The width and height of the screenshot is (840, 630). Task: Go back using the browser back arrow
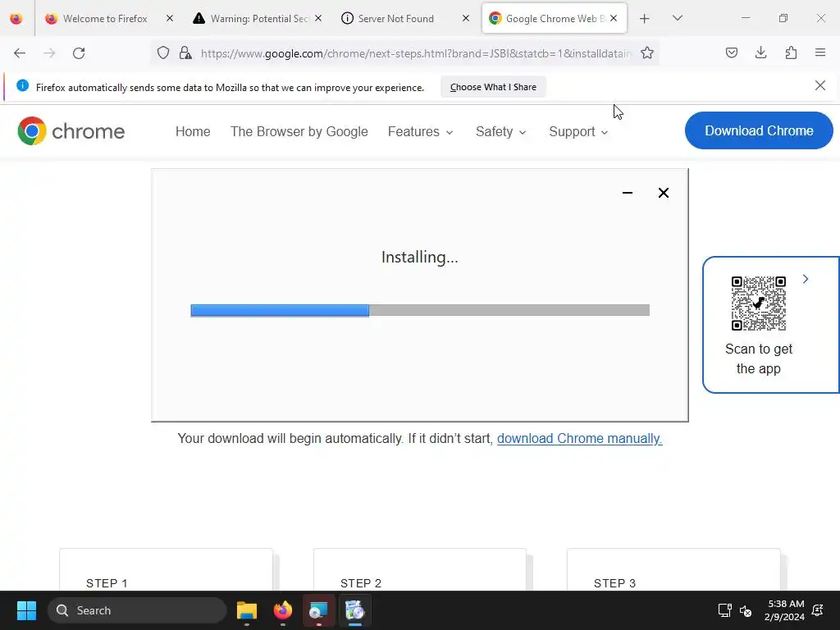point(20,53)
